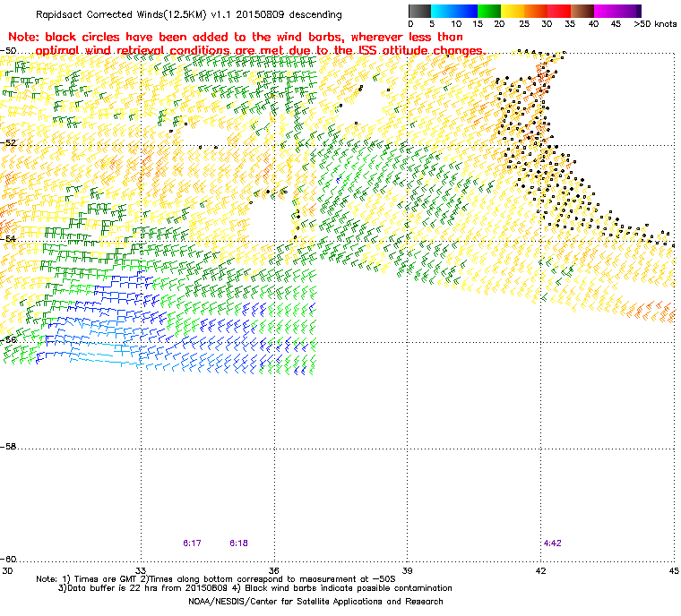681x616 pixels.
Task: Click the legend tick label '20'
Action: (499, 24)
